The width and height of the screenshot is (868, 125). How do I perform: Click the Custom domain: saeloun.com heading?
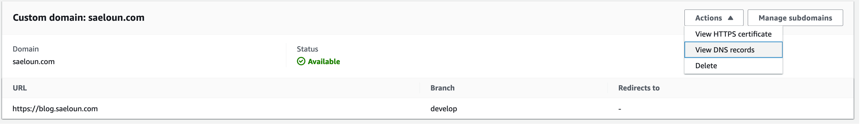[x=78, y=18]
